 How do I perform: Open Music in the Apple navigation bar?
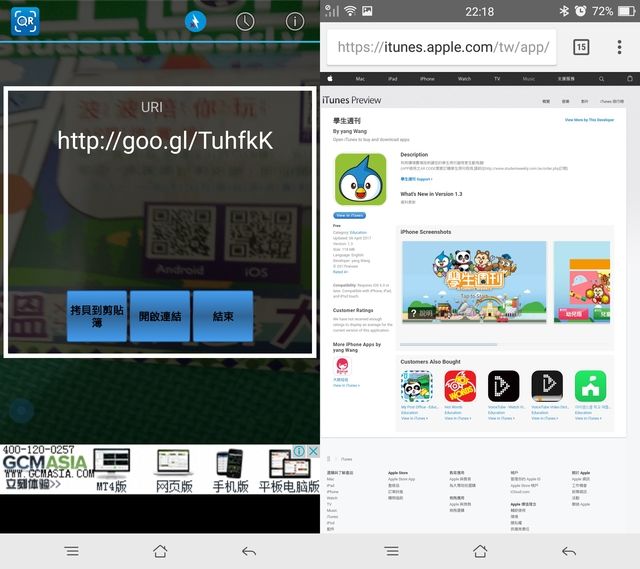(x=529, y=79)
